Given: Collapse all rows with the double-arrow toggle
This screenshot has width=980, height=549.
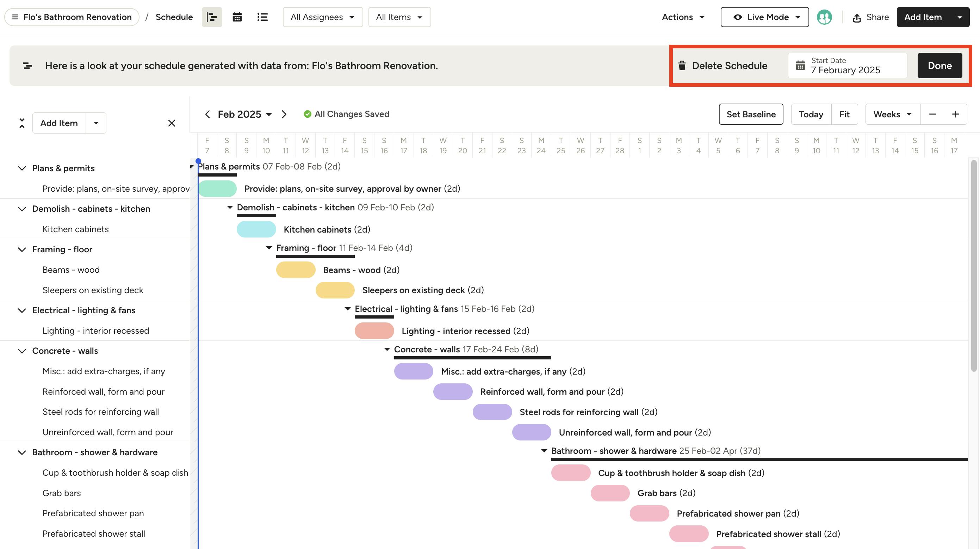Looking at the screenshot, I should 22,123.
